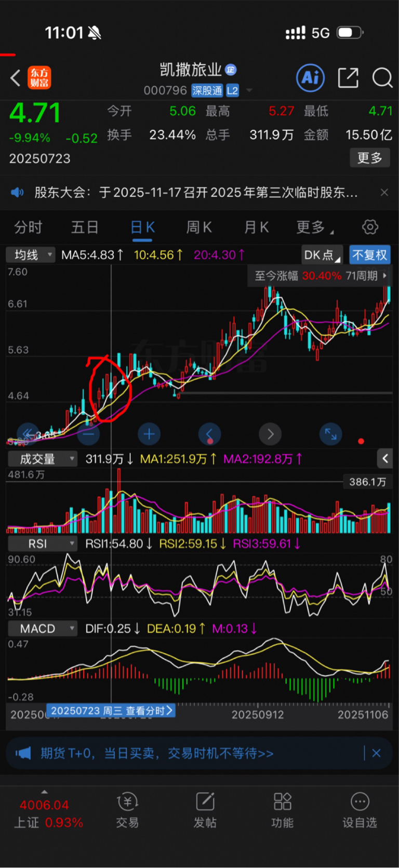Open 成交量 indicator dropdown
The height and width of the screenshot is (868, 399).
tap(42, 459)
